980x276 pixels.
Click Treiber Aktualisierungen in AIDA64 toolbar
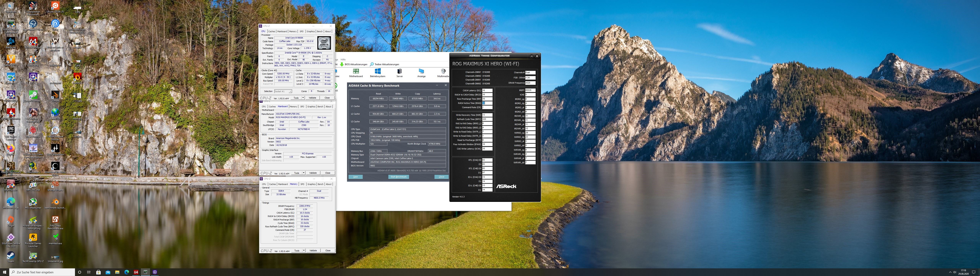(385, 64)
